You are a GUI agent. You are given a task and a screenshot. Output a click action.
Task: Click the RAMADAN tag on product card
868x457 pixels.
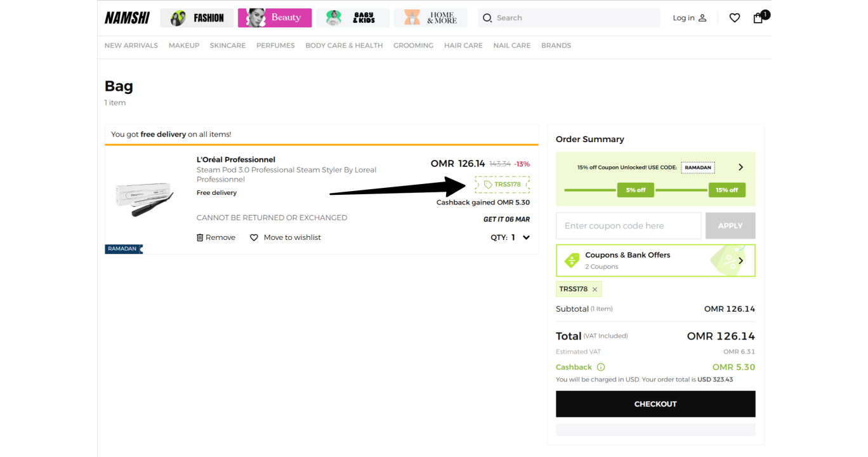tap(124, 249)
